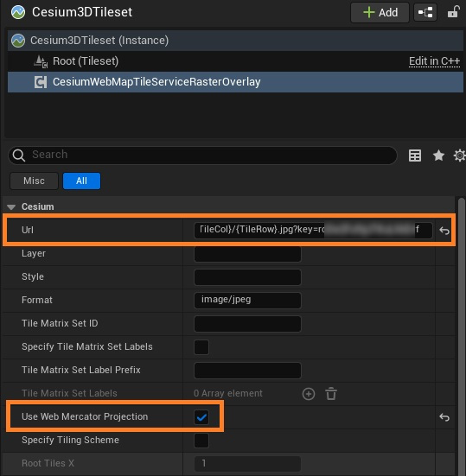Open Edit in C++ link
The height and width of the screenshot is (476, 466).
(434, 61)
